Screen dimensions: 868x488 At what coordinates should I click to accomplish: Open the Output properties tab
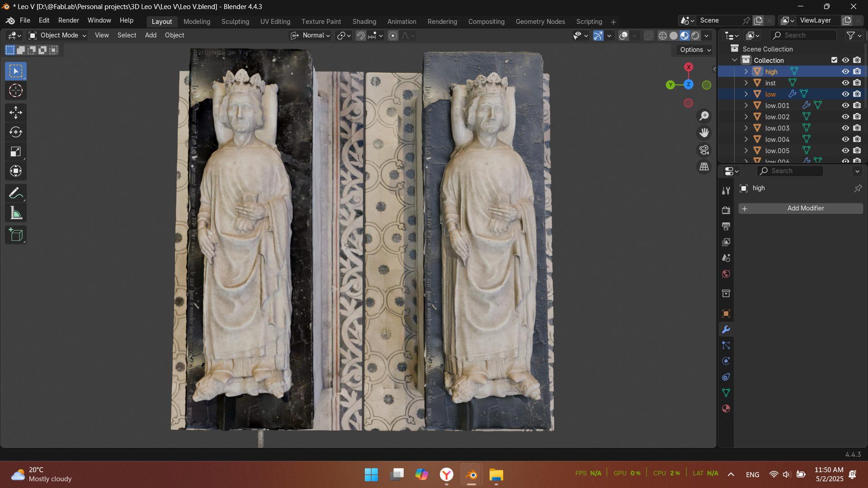(x=726, y=226)
